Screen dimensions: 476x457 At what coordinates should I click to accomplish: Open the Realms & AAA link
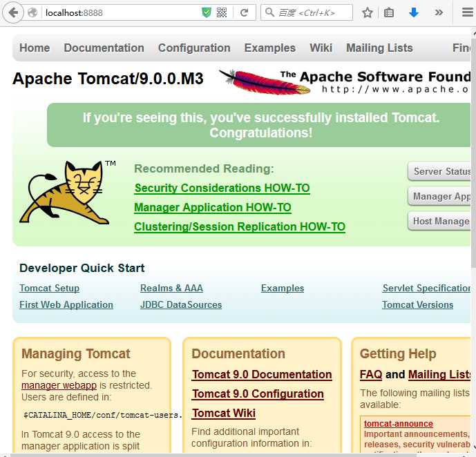(171, 288)
